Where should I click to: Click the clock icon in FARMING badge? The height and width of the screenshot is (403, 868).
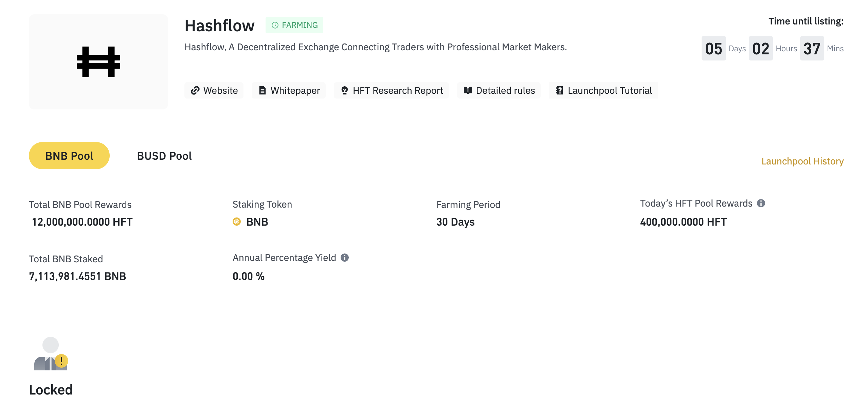[x=275, y=25]
